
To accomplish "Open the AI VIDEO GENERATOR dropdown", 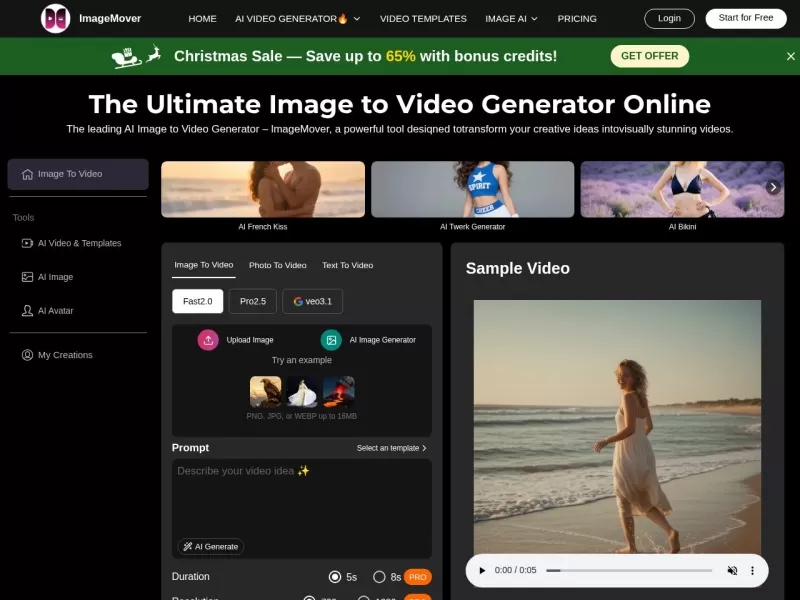I will point(289,18).
